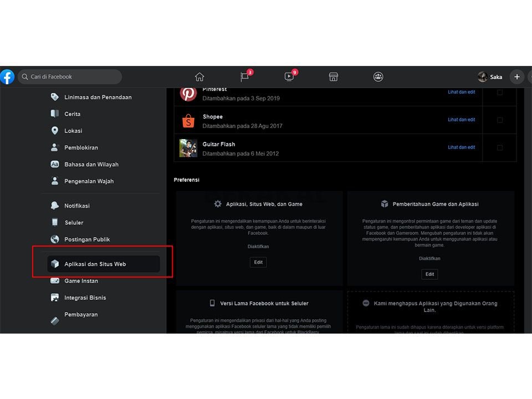Click Lihat dan edit for Guitar Flash
The height and width of the screenshot is (399, 532).
pyautogui.click(x=461, y=147)
